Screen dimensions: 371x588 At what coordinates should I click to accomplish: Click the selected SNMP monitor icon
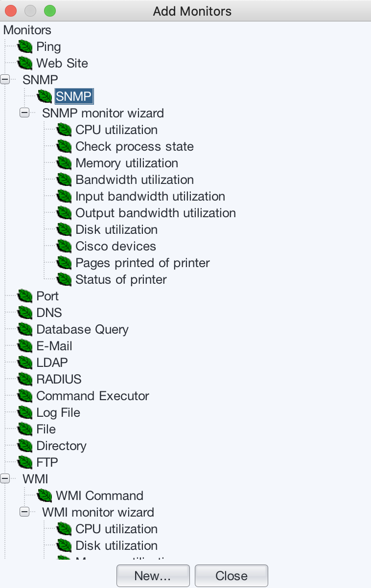tap(44, 96)
